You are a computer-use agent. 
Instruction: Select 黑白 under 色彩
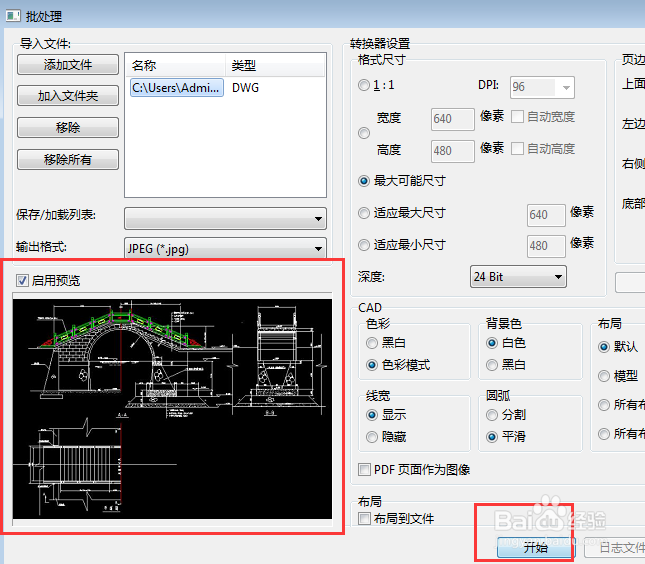click(372, 343)
